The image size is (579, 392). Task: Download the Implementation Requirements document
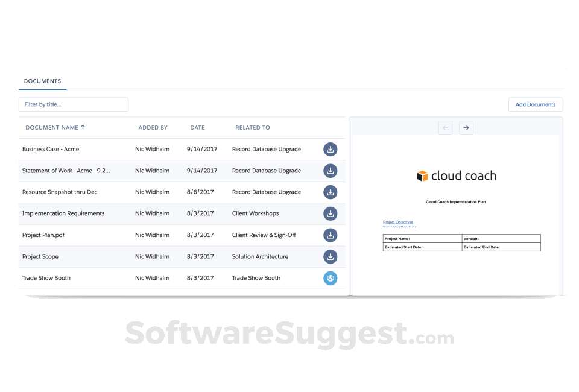tap(330, 213)
